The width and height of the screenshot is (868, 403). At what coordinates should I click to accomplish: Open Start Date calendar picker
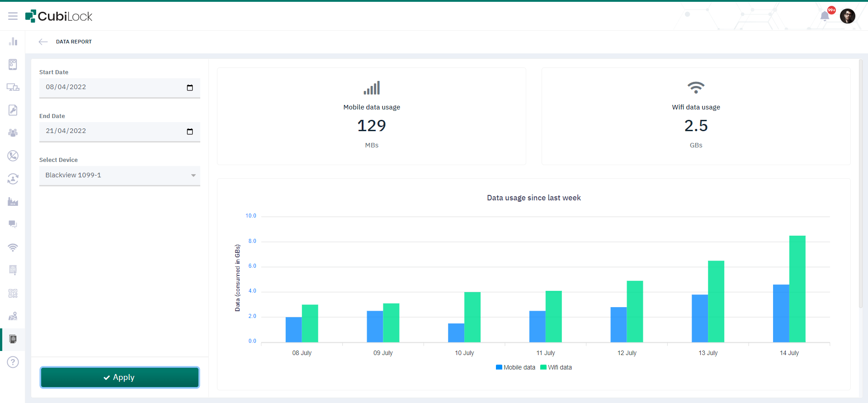click(x=190, y=88)
